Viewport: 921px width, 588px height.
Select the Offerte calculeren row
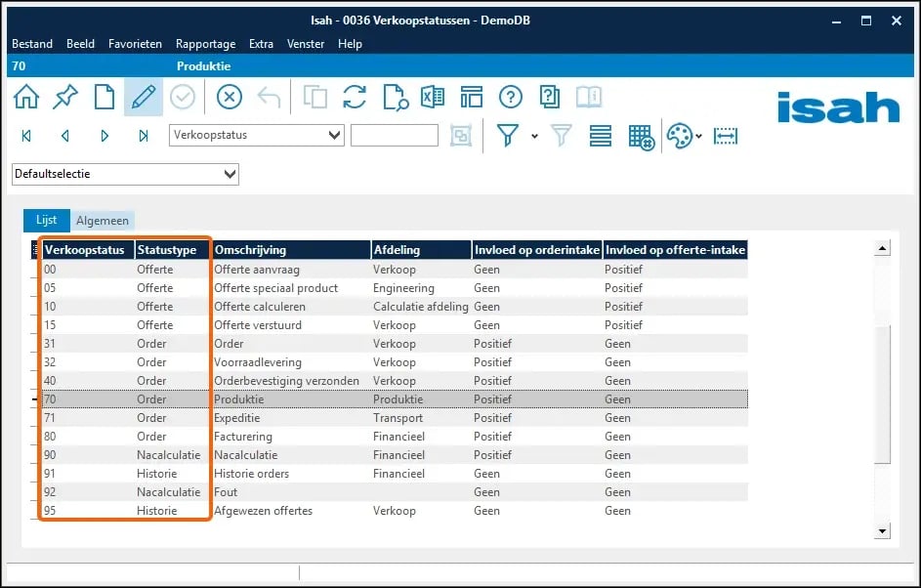click(x=395, y=307)
